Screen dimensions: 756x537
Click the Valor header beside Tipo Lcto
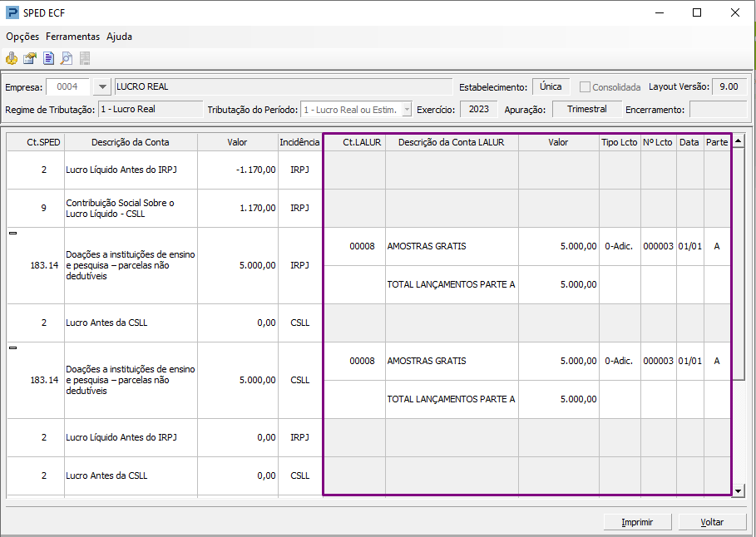click(559, 142)
